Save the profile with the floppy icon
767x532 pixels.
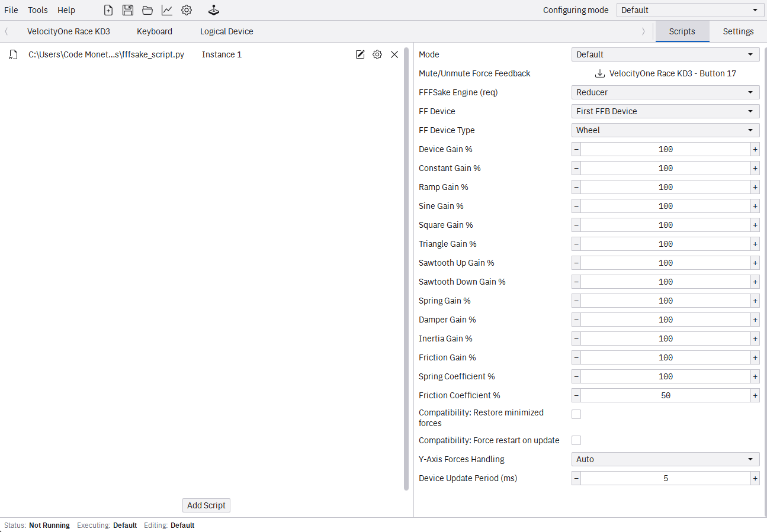(127, 10)
